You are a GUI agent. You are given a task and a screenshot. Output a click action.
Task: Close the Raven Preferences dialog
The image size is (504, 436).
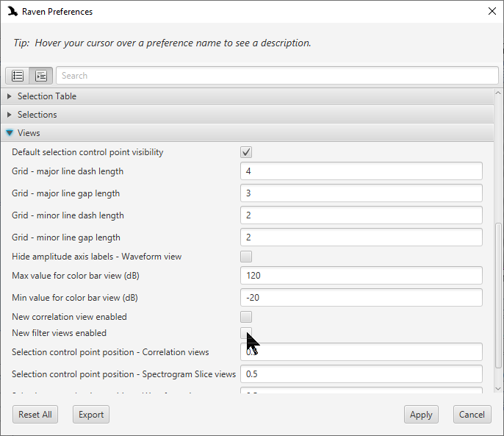click(x=492, y=11)
